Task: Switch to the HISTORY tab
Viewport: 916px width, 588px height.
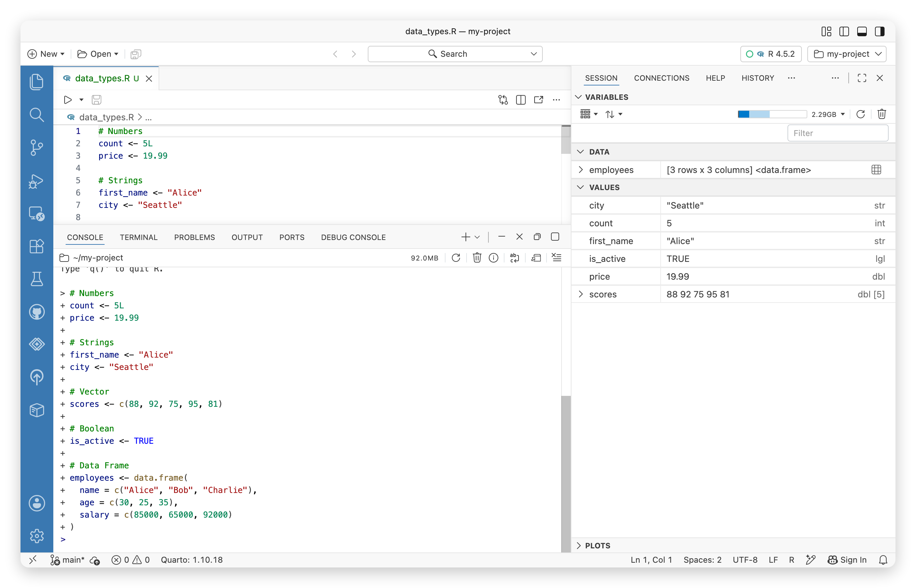Action: coord(758,78)
